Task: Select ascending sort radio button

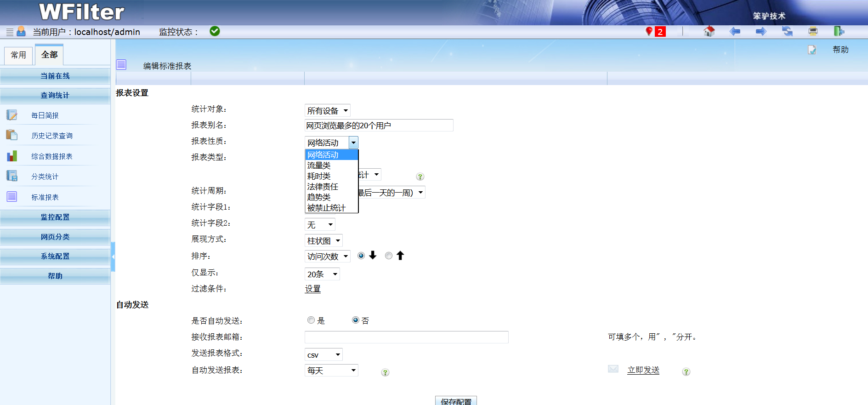Action: click(389, 256)
